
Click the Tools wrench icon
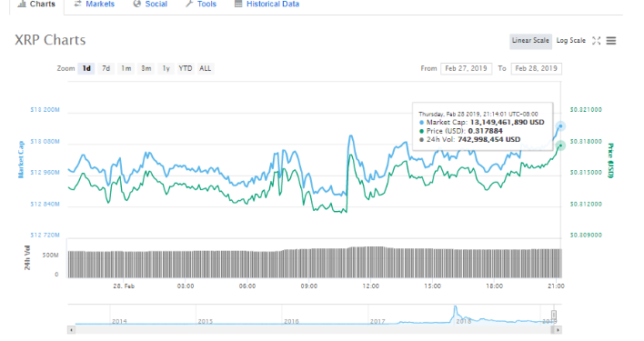pyautogui.click(x=189, y=5)
